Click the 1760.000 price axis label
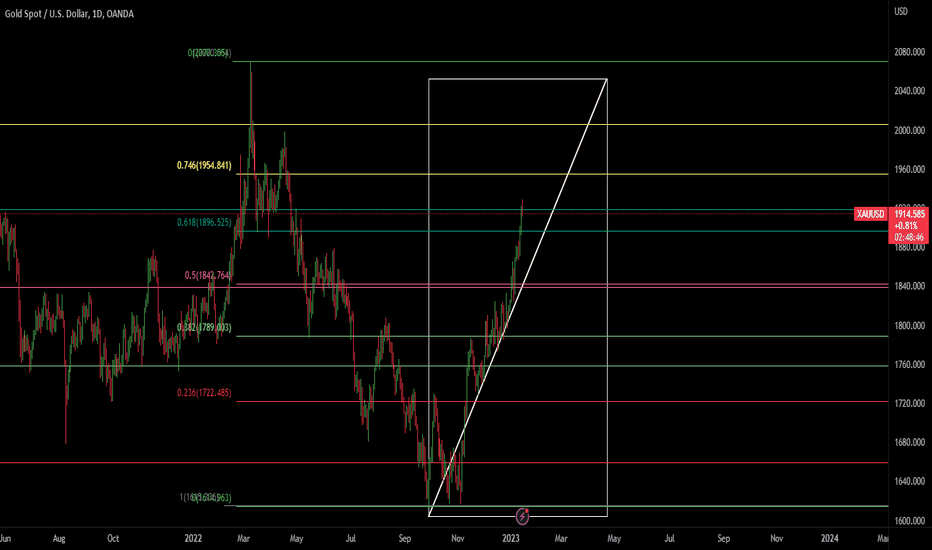The image size is (932, 550). coord(909,364)
